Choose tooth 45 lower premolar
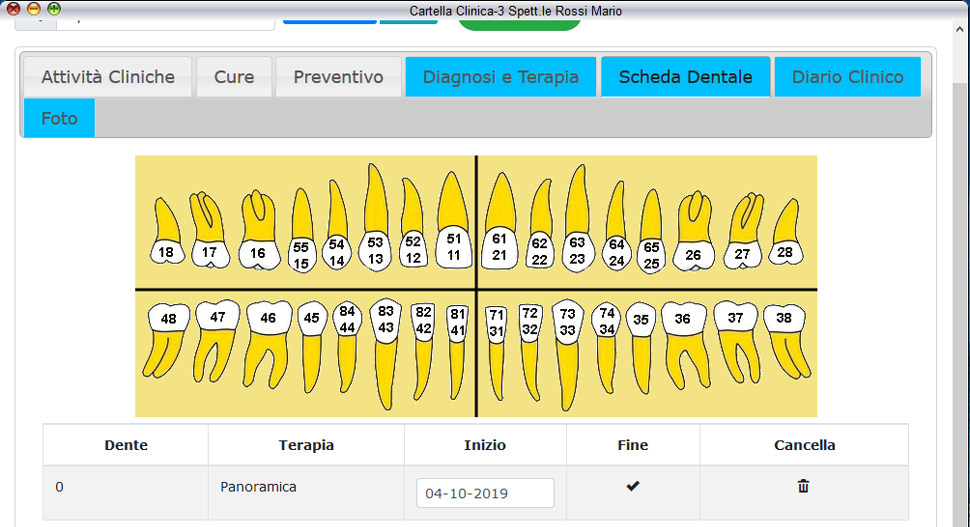Image resolution: width=970 pixels, height=527 pixels. (312, 318)
